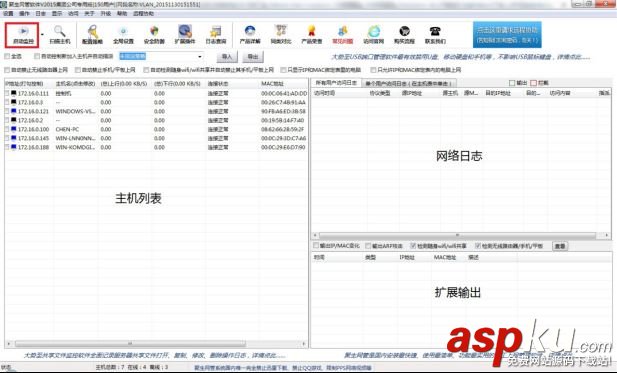
Task: Check row checkbox for 172.16.0.3
Action: pyautogui.click(x=7, y=102)
